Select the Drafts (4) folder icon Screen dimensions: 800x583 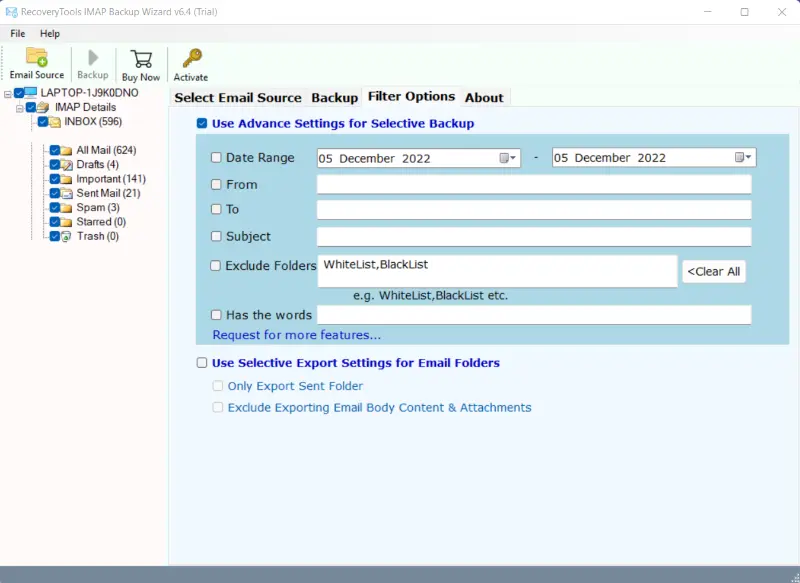[67, 165]
